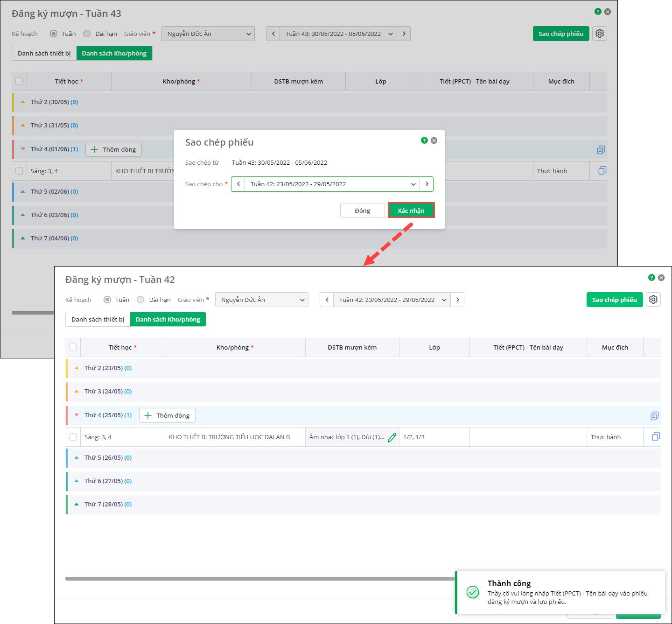Tick Sáng: 3, 4 row checkbox in Tuần 43
The image size is (672, 624).
[x=19, y=171]
